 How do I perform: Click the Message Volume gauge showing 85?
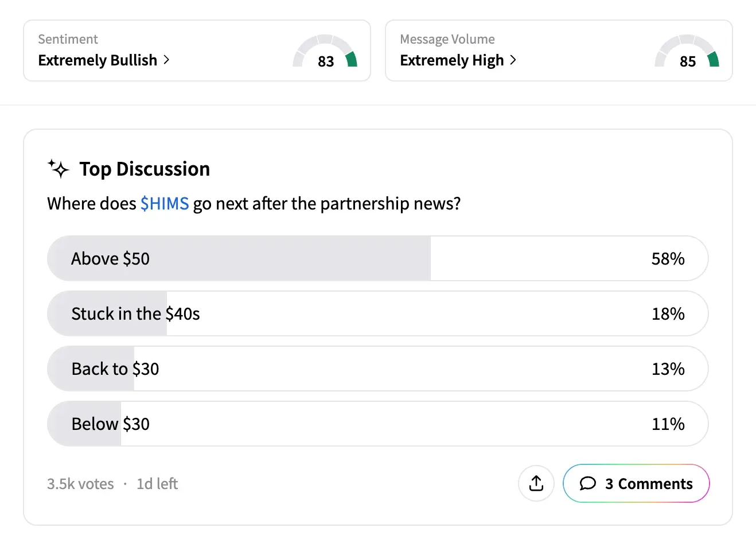tap(687, 52)
